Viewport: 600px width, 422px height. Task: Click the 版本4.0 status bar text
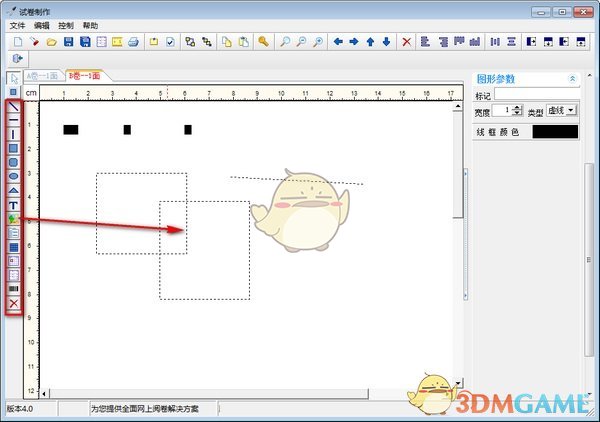point(20,409)
